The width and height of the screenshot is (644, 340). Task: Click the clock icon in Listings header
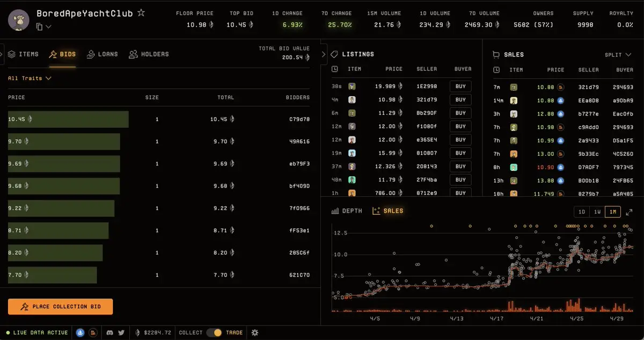pyautogui.click(x=335, y=69)
